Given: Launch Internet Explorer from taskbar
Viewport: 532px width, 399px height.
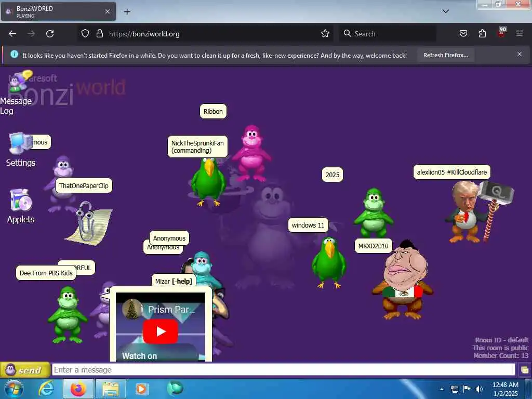Looking at the screenshot, I should pos(46,389).
